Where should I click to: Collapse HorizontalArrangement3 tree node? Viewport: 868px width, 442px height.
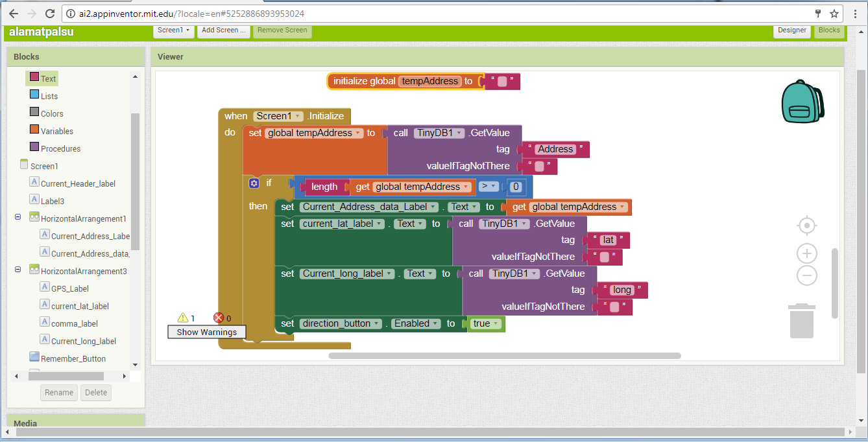[18, 270]
